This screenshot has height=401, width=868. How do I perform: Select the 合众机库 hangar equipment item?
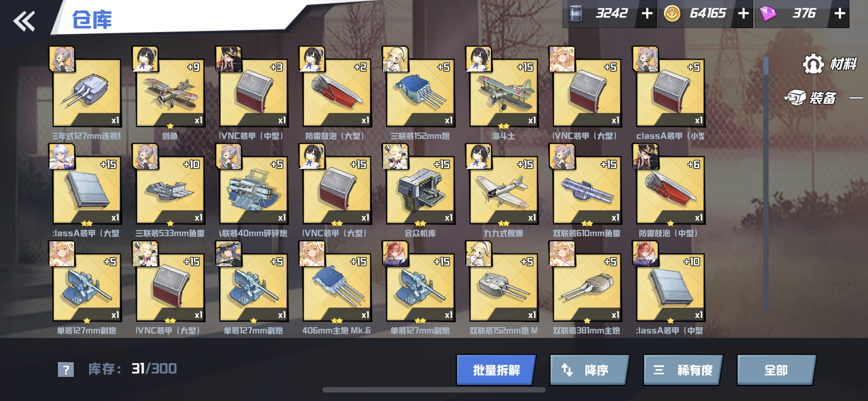point(420,190)
